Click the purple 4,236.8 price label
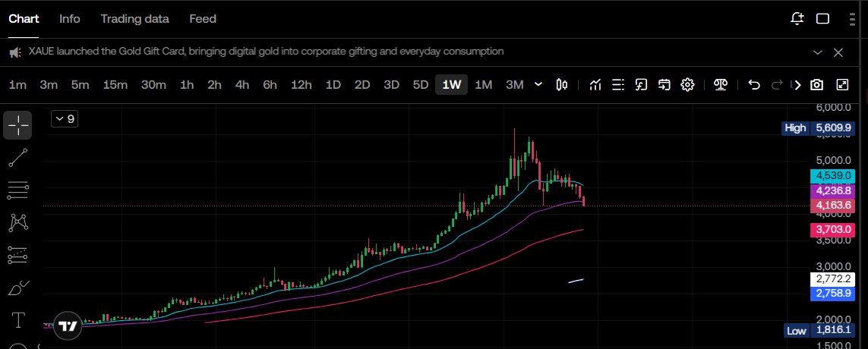This screenshot has width=868, height=349. tap(833, 191)
